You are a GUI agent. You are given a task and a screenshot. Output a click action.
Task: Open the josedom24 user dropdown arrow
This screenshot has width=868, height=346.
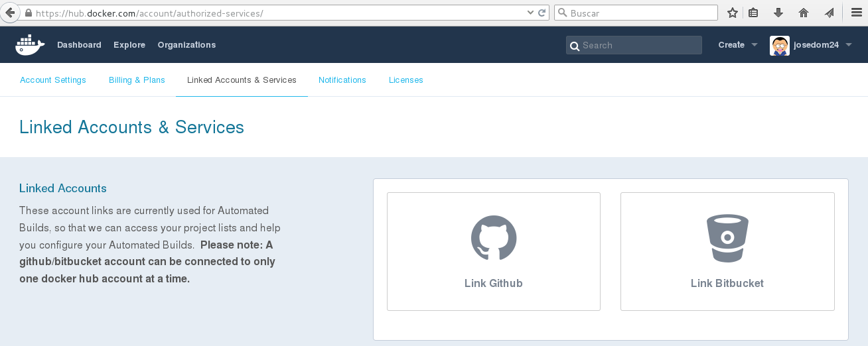[x=849, y=45]
